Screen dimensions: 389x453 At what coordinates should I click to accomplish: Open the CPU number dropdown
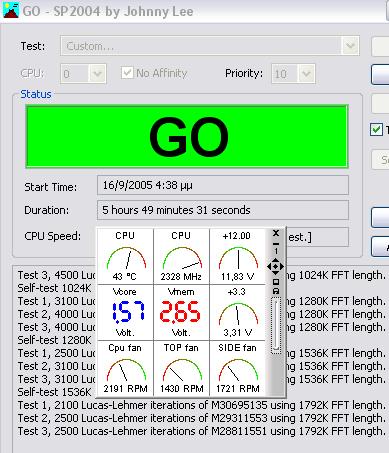tap(83, 73)
